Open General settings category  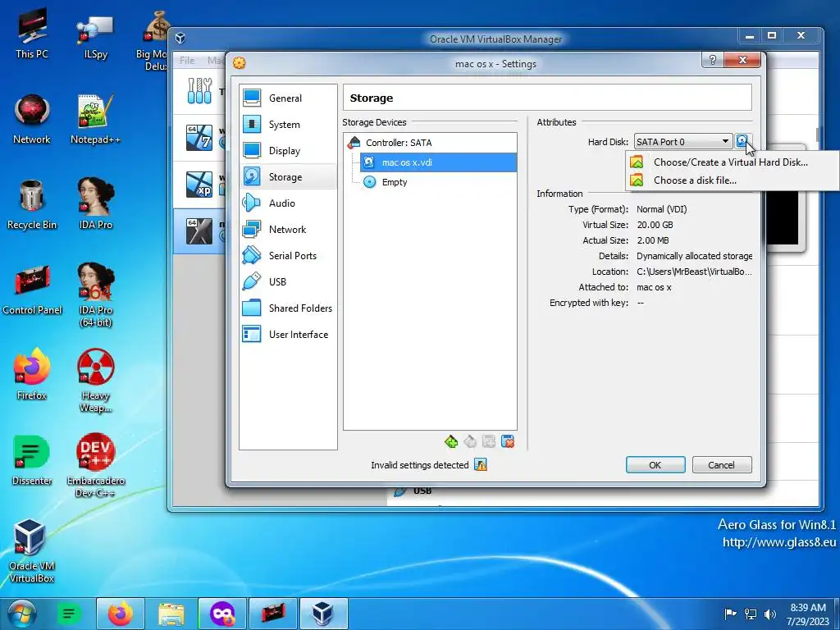(288, 98)
